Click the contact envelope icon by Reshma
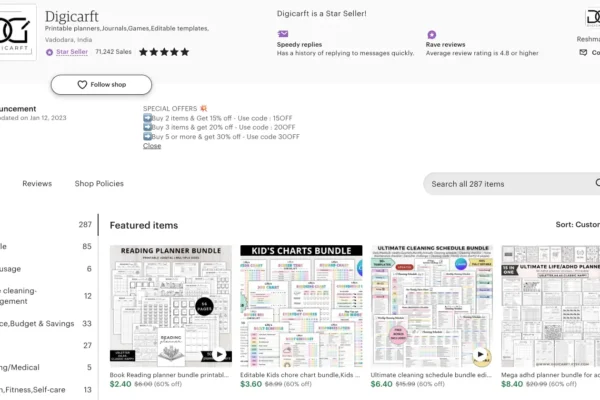600x400 pixels. click(583, 52)
